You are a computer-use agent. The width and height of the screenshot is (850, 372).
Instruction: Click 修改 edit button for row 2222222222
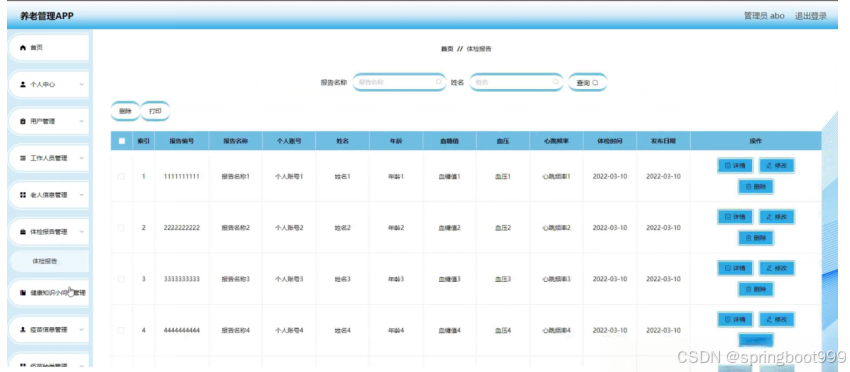776,217
